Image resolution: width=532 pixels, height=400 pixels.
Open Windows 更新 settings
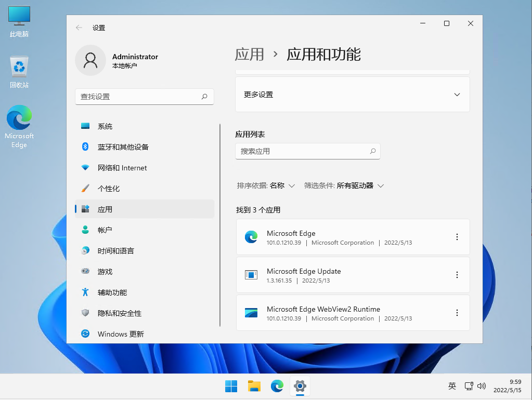[x=145, y=334]
